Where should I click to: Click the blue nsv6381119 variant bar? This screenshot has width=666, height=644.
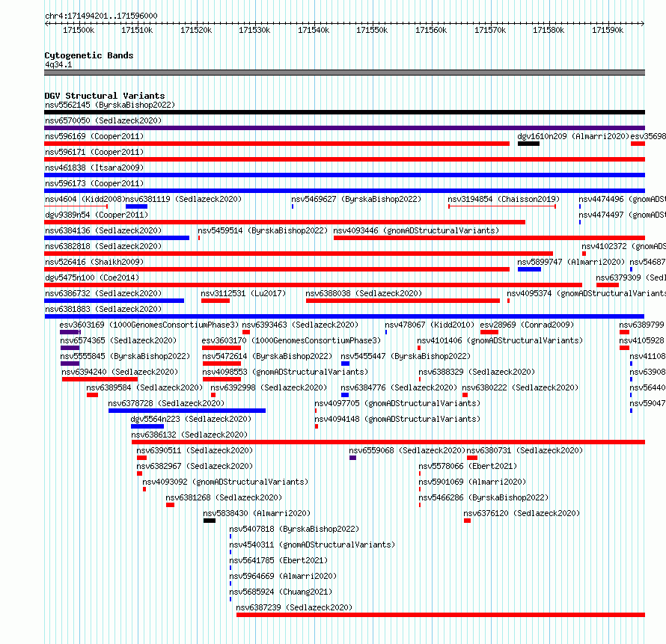pos(136,206)
